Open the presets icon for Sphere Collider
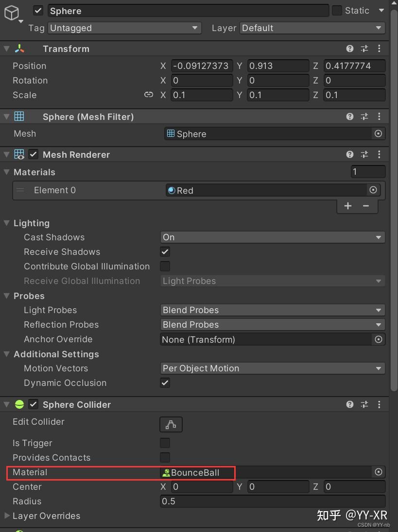398x532 pixels. pyautogui.click(x=364, y=404)
